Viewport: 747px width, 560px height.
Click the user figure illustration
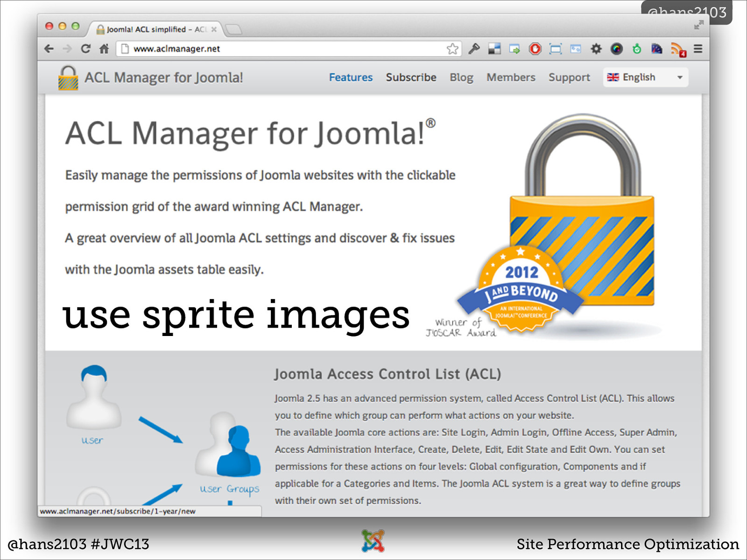(94, 397)
